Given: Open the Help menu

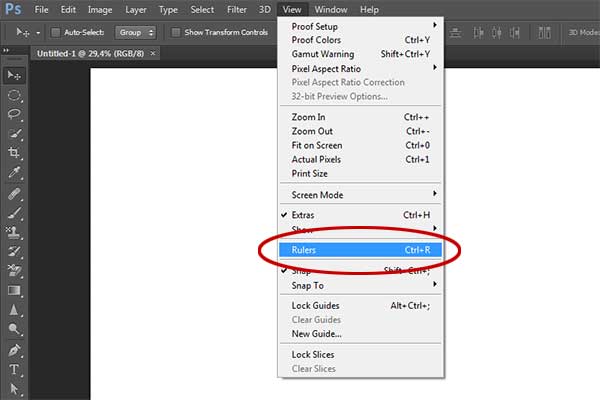Looking at the screenshot, I should pyautogui.click(x=369, y=10).
